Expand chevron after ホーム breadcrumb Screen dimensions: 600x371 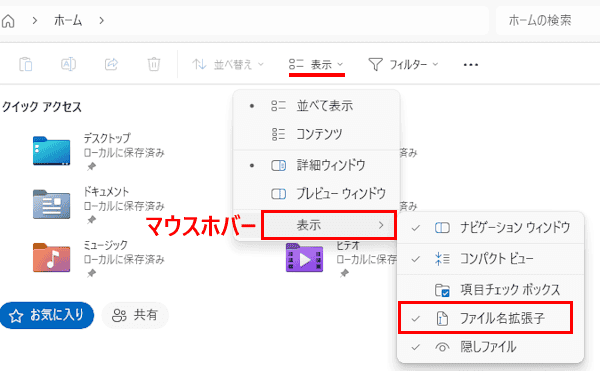pyautogui.click(x=101, y=21)
